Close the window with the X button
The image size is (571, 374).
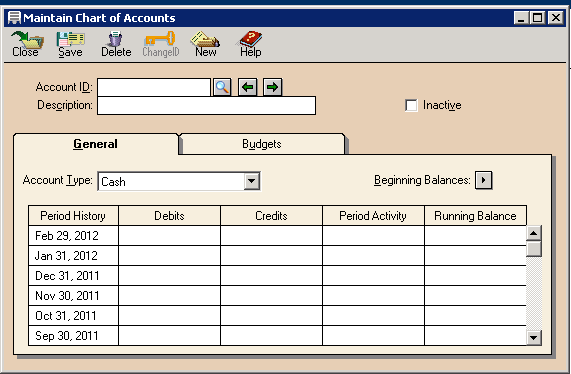(556, 17)
